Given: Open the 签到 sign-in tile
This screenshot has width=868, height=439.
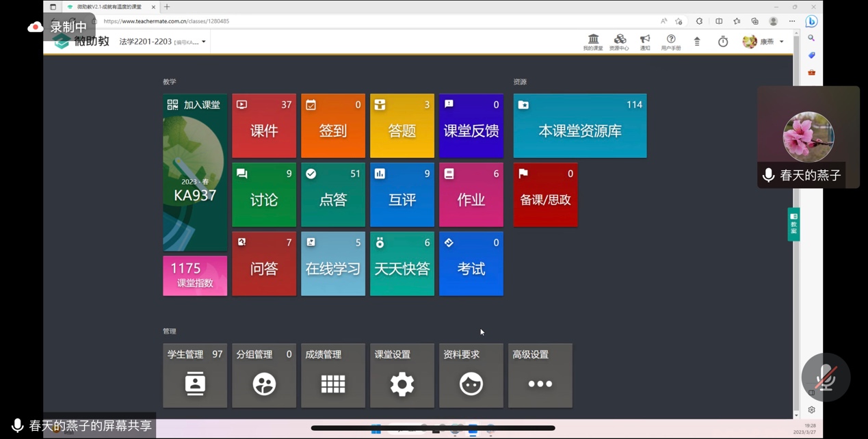Looking at the screenshot, I should tap(333, 126).
